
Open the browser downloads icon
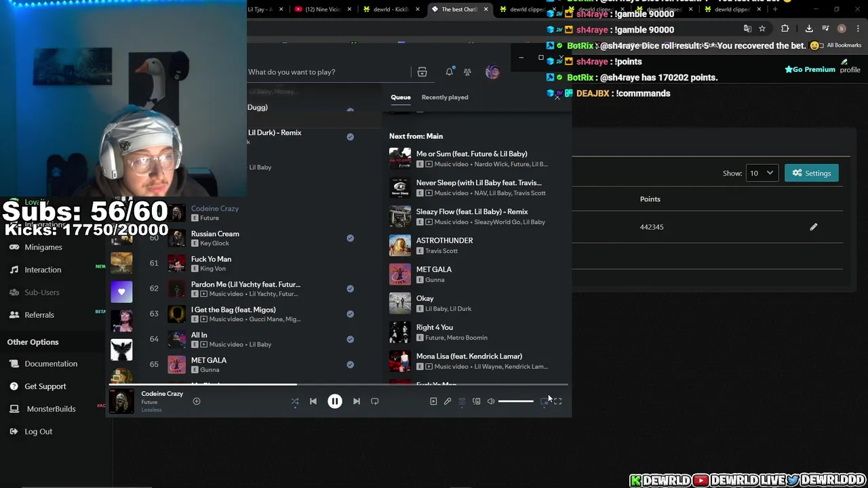click(x=809, y=28)
